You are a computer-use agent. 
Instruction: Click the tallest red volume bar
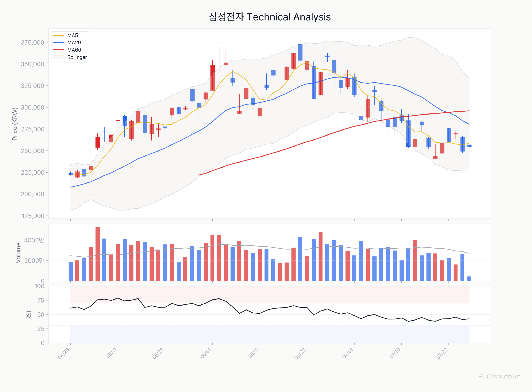[x=97, y=254]
